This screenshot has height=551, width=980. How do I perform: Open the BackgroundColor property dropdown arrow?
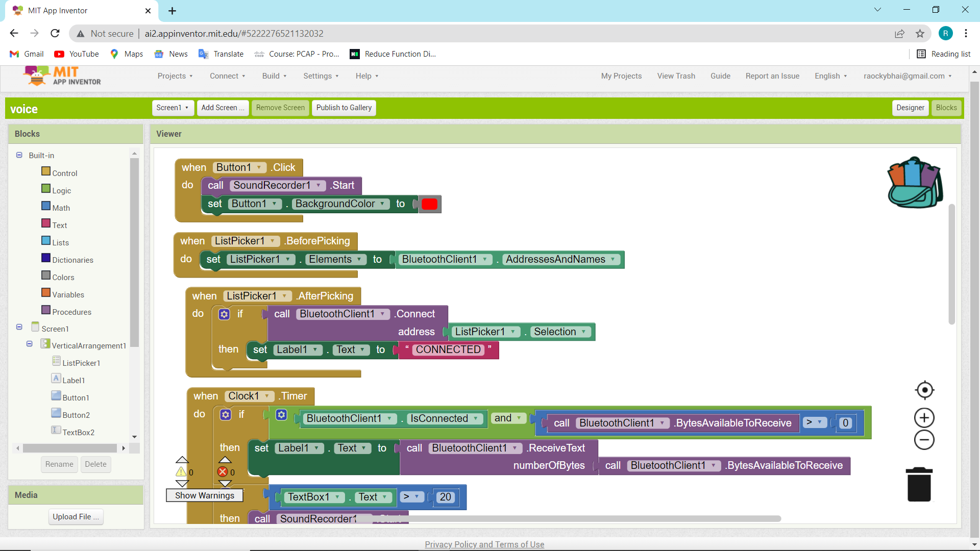(x=382, y=204)
